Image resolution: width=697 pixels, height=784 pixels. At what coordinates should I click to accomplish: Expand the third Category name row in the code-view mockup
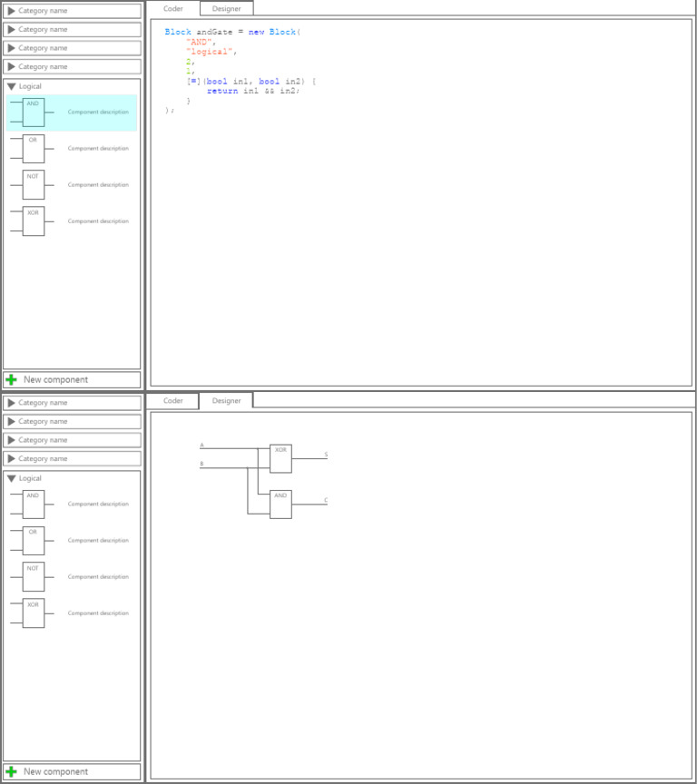[x=72, y=48]
